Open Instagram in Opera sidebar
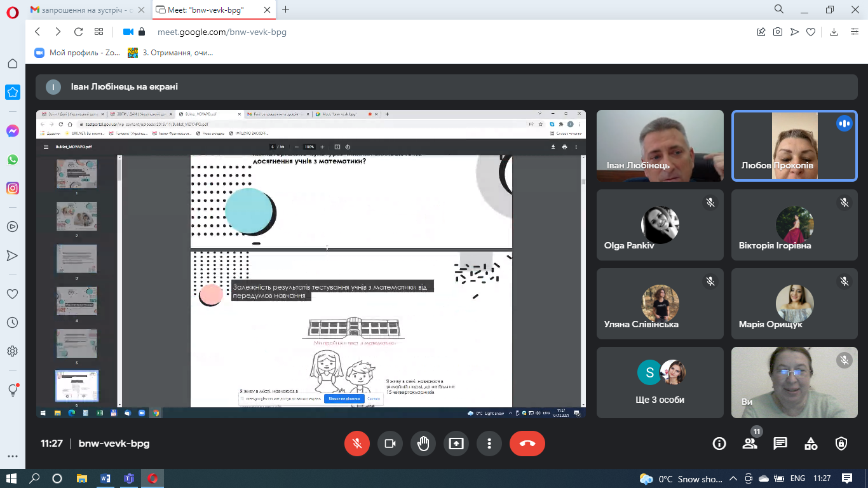This screenshot has width=868, height=488. point(13,188)
